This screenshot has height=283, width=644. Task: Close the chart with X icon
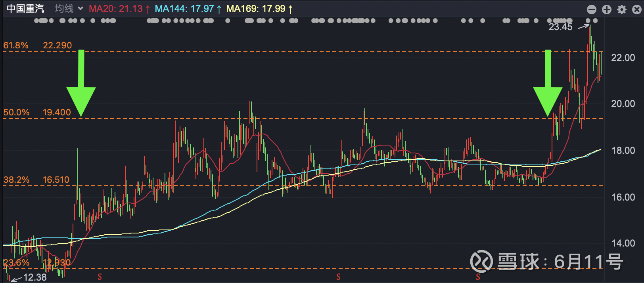pos(637,10)
